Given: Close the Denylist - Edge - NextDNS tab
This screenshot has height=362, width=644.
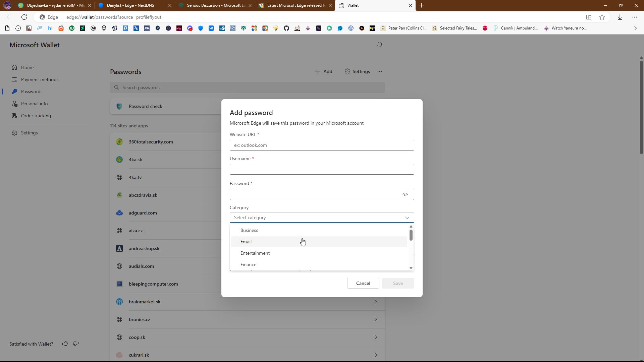Looking at the screenshot, I should [170, 5].
